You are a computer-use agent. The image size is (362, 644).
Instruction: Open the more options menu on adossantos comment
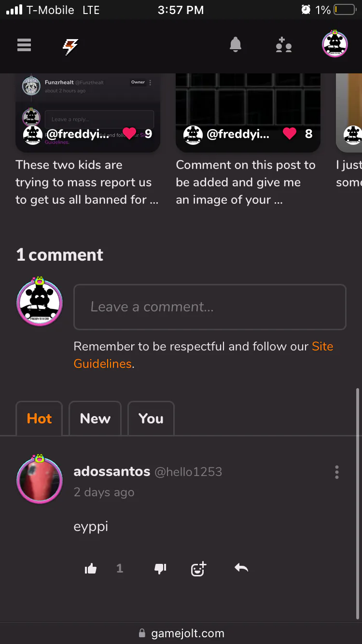[x=337, y=472]
